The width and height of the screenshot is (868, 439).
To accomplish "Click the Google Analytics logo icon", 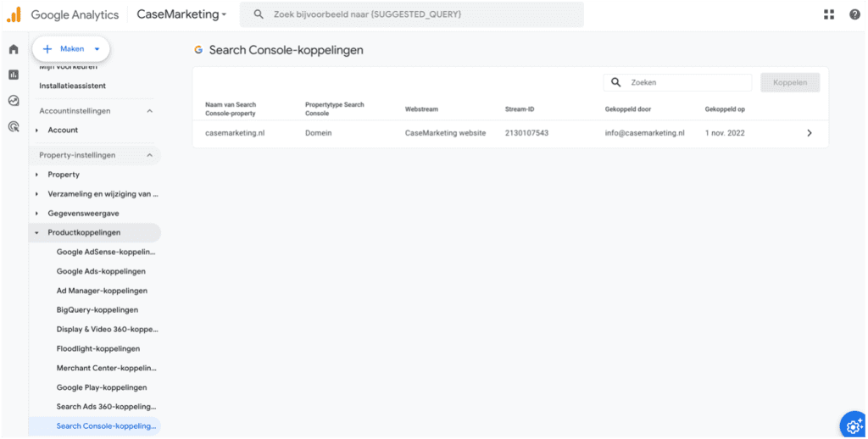I will click(14, 14).
